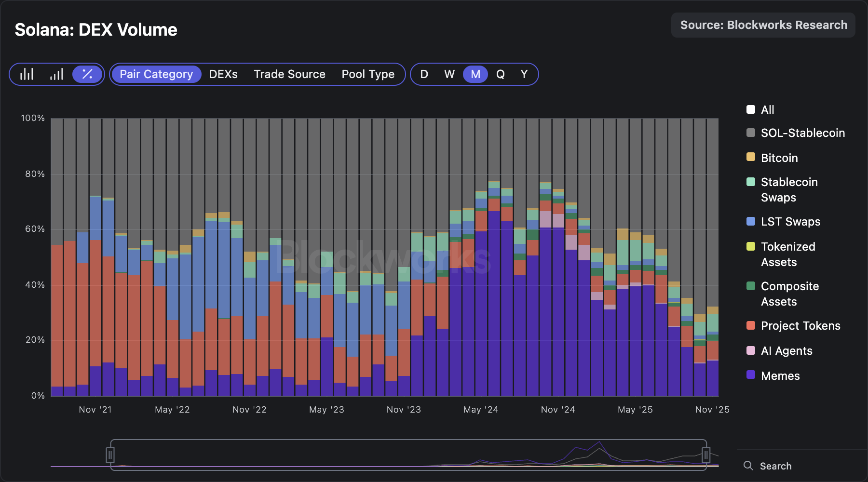This screenshot has width=868, height=482.
Task: Switch to the stacked ascending bar chart icon
Action: pyautogui.click(x=56, y=74)
